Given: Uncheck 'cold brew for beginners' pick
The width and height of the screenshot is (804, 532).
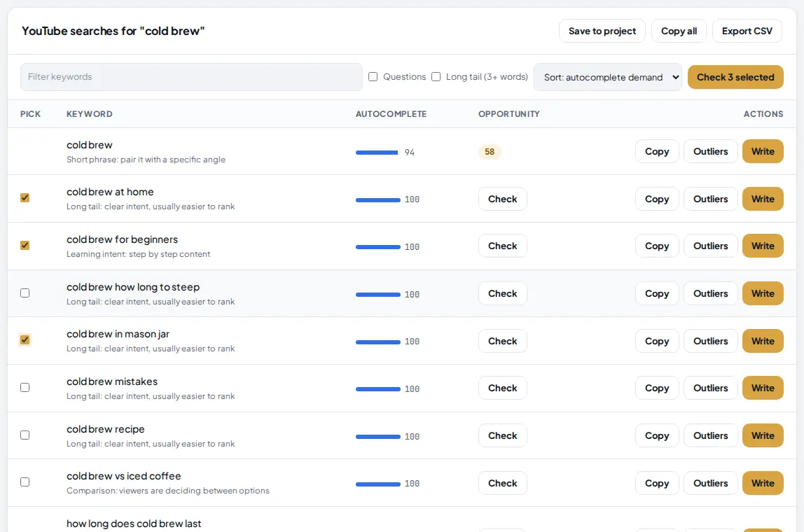Looking at the screenshot, I should 25,246.
